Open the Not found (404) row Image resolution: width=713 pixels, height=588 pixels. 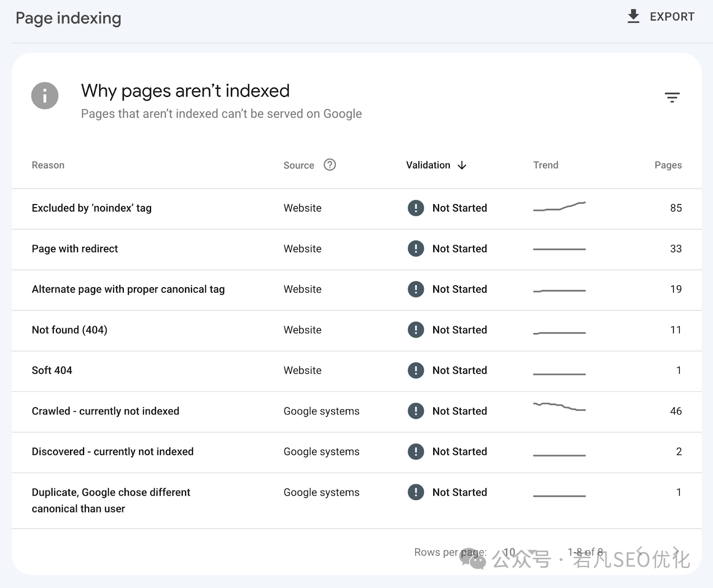coord(356,330)
